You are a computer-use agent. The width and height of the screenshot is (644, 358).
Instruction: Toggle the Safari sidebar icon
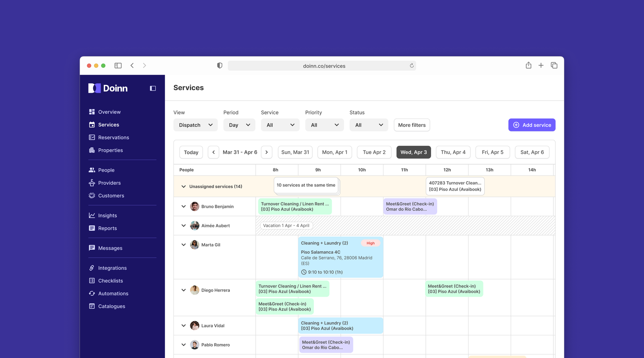coord(118,66)
